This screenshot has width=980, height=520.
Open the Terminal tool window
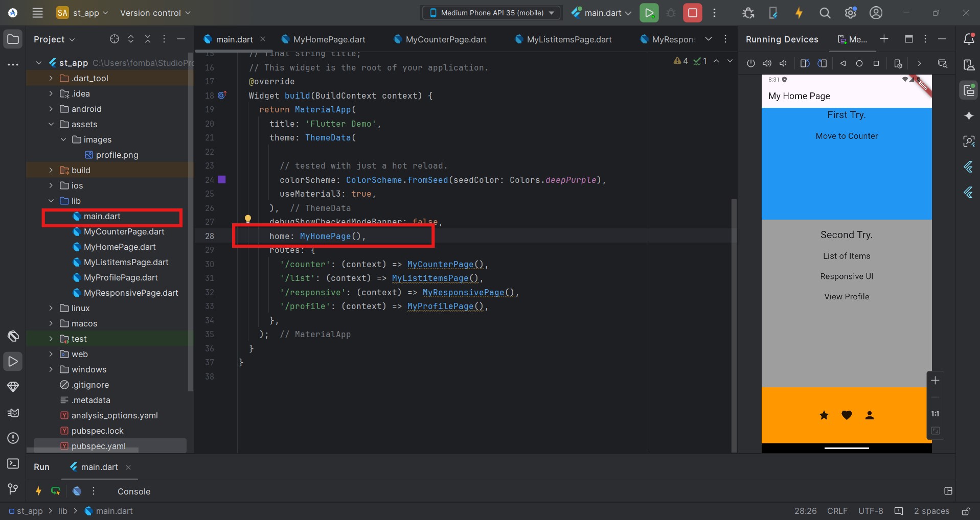pyautogui.click(x=13, y=463)
